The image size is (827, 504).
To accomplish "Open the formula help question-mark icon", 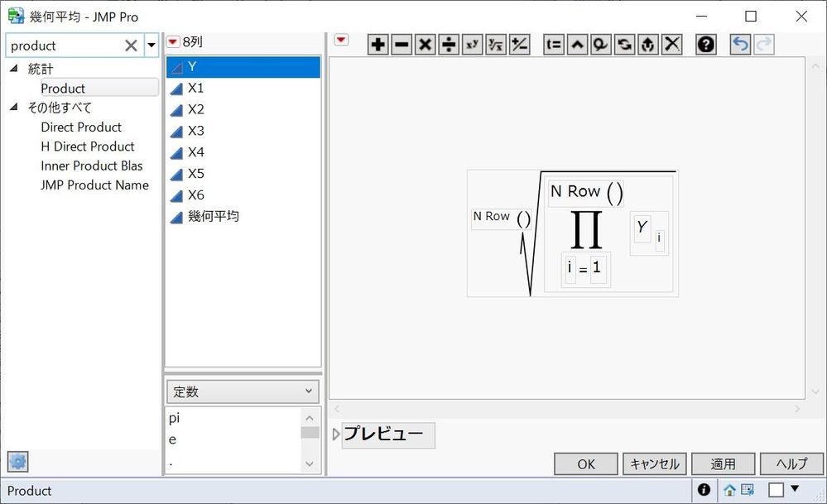I will (706, 45).
